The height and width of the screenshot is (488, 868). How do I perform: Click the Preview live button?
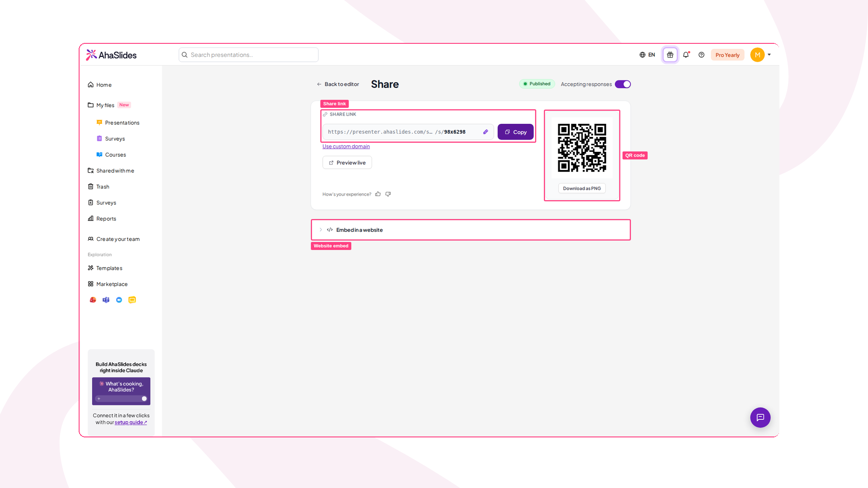tap(347, 163)
